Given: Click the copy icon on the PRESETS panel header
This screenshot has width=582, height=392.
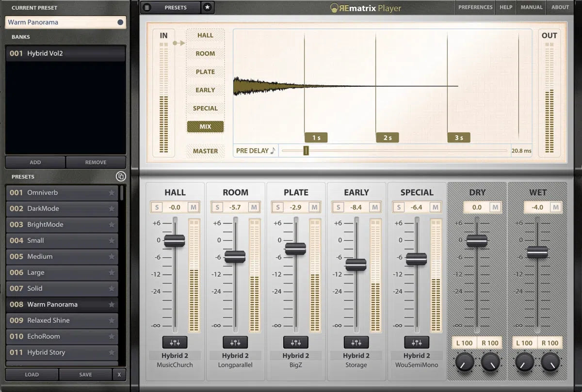Looking at the screenshot, I should coord(121,176).
